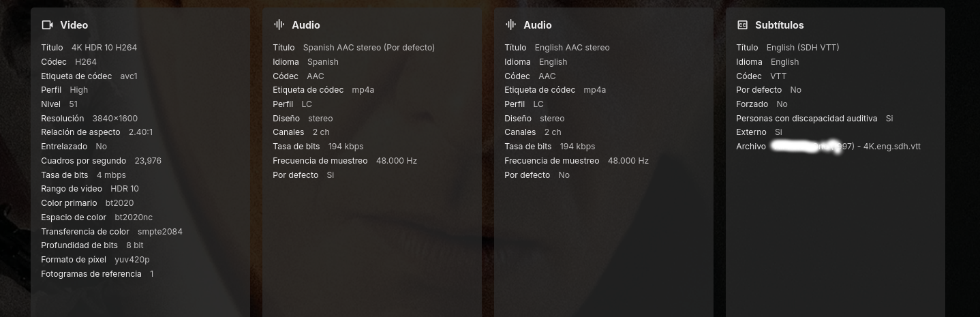The width and height of the screenshot is (980, 317).
Task: Select the "English AAC stereo" audio title
Action: tap(572, 48)
